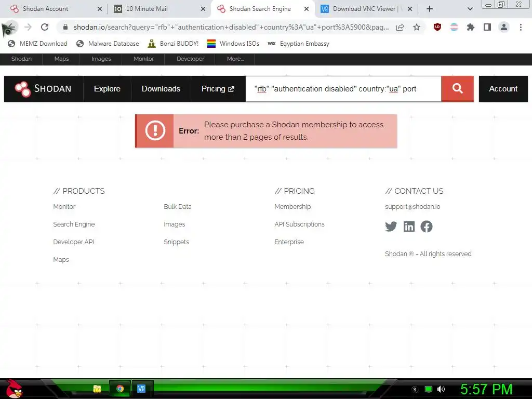Image resolution: width=532 pixels, height=399 pixels.
Task: Open the extensions puzzle piece icon
Action: click(470, 27)
